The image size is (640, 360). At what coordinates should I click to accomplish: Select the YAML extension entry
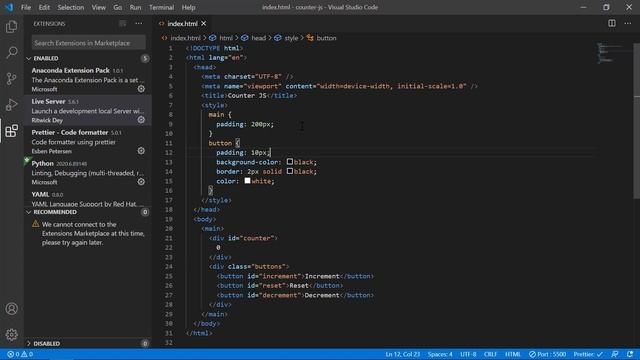(x=88, y=198)
